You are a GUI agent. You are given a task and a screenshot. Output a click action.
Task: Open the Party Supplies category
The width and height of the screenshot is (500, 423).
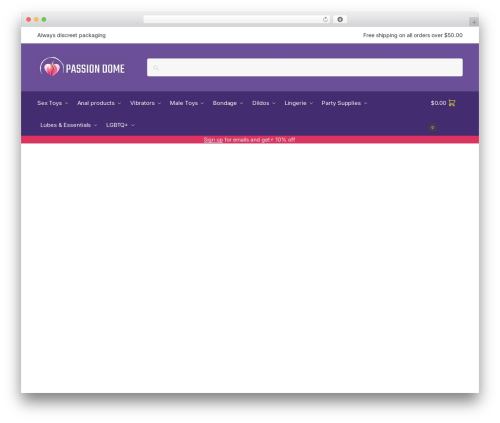[x=341, y=103]
